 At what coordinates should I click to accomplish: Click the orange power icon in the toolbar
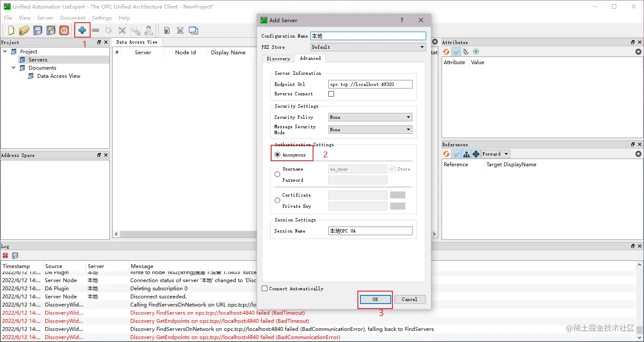coord(64,30)
